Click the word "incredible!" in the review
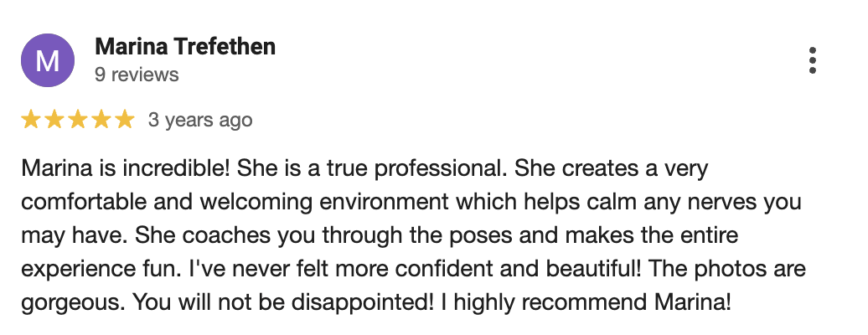The width and height of the screenshot is (868, 335). (x=176, y=169)
